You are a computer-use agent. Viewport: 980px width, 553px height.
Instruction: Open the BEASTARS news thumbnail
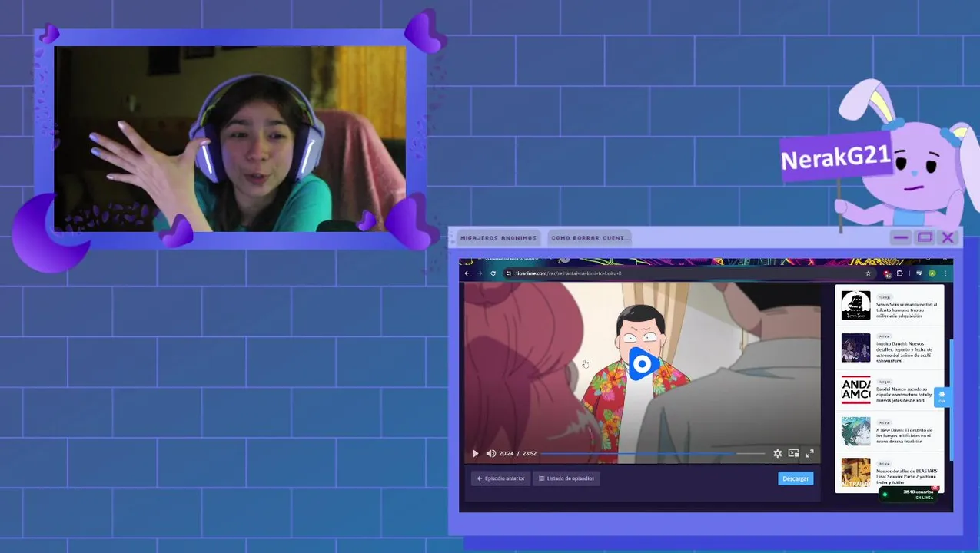[855, 472]
